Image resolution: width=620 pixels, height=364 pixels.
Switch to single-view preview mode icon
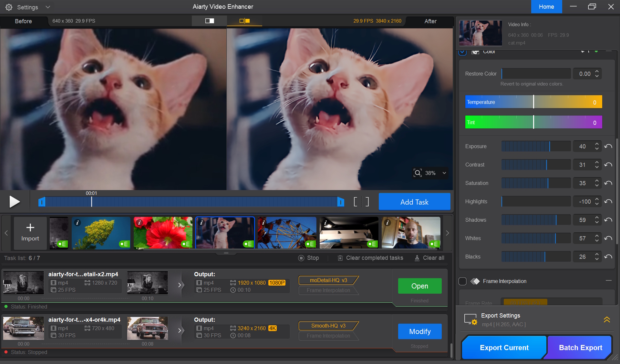click(x=210, y=21)
